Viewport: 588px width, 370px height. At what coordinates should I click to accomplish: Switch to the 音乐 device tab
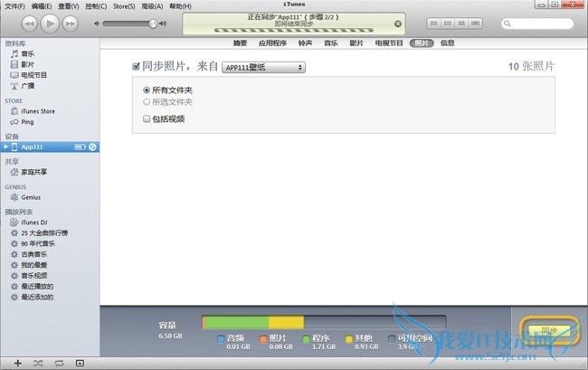click(331, 43)
